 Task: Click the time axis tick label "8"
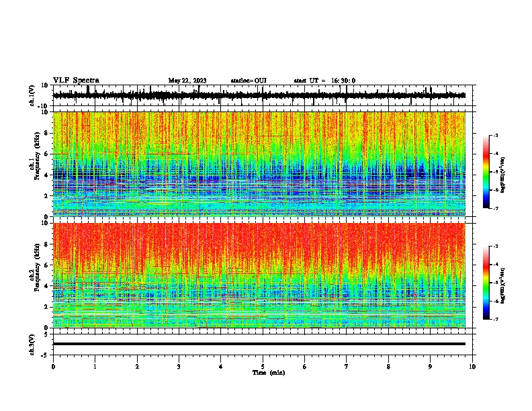tap(388, 367)
